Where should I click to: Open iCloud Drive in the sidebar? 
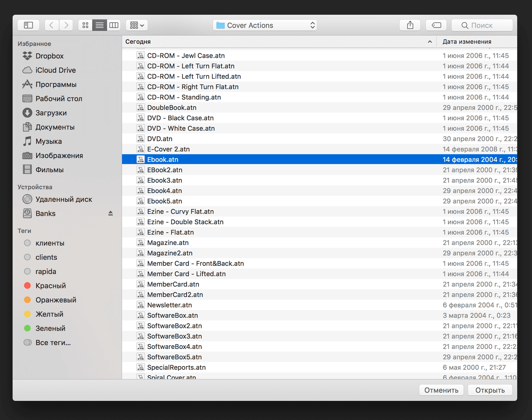[55, 70]
